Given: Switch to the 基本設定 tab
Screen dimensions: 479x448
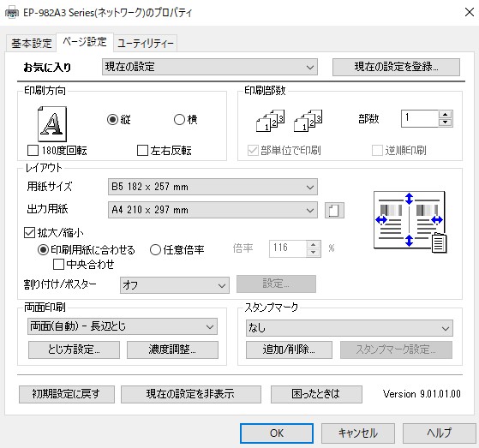Looking at the screenshot, I should [31, 44].
